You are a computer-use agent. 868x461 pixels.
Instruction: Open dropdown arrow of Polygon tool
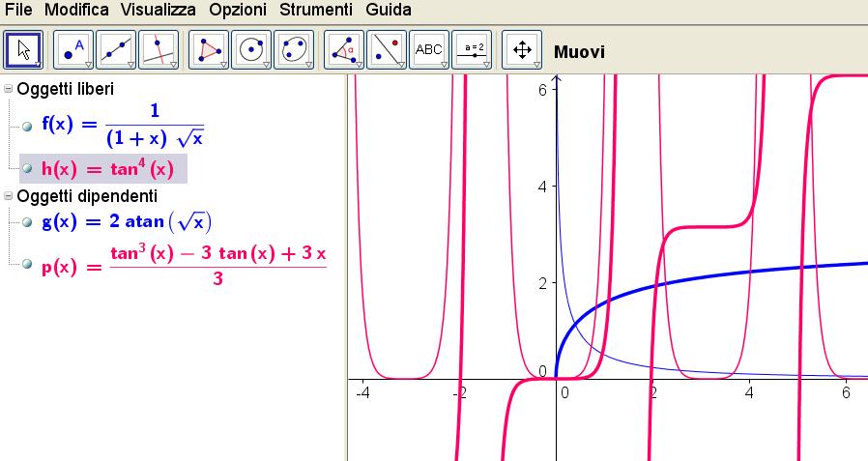click(223, 65)
